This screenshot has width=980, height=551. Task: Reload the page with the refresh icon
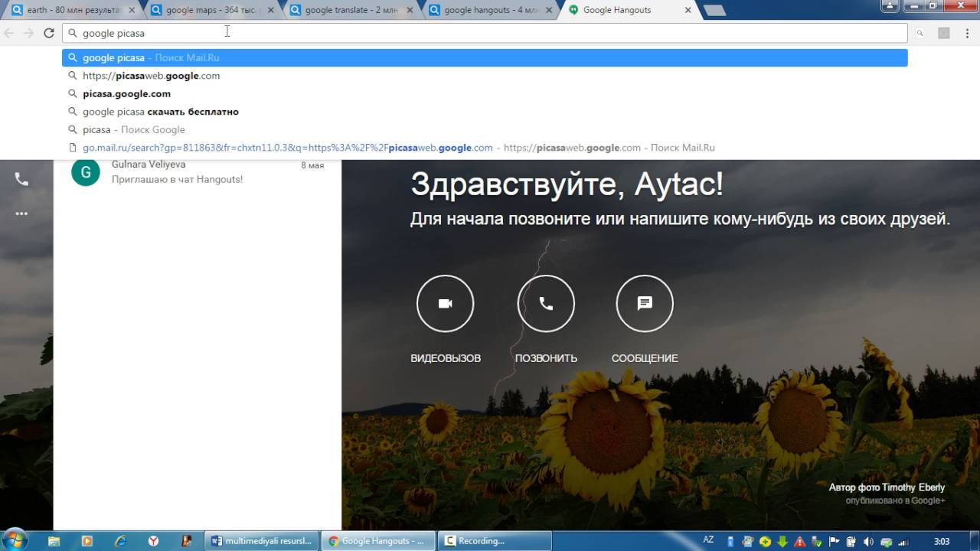coord(49,33)
